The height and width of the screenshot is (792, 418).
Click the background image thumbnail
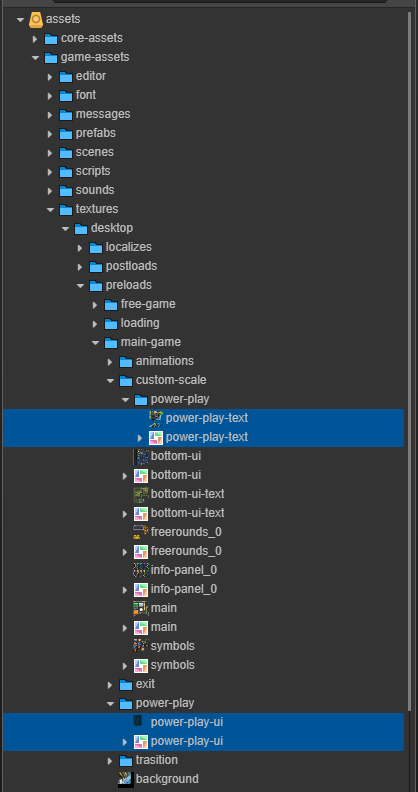(x=126, y=779)
